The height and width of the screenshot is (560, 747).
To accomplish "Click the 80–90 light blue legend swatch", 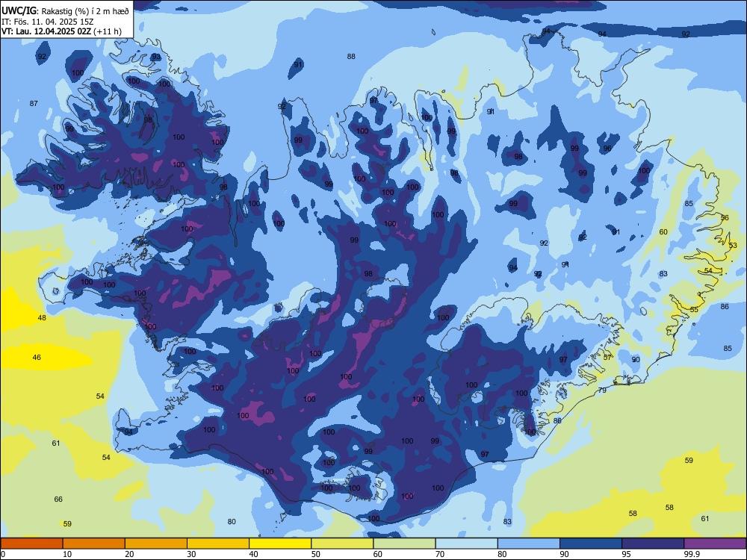I will click(529, 544).
